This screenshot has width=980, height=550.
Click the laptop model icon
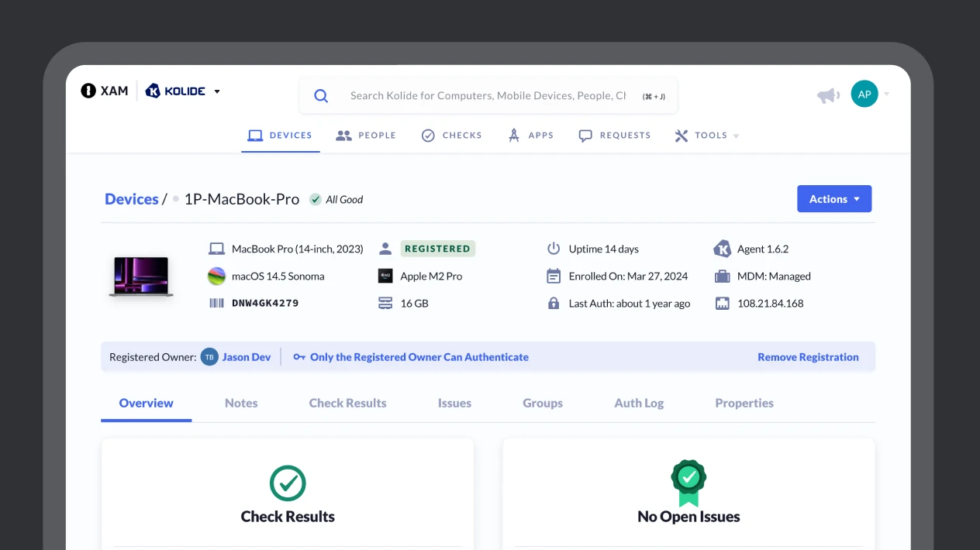point(216,249)
